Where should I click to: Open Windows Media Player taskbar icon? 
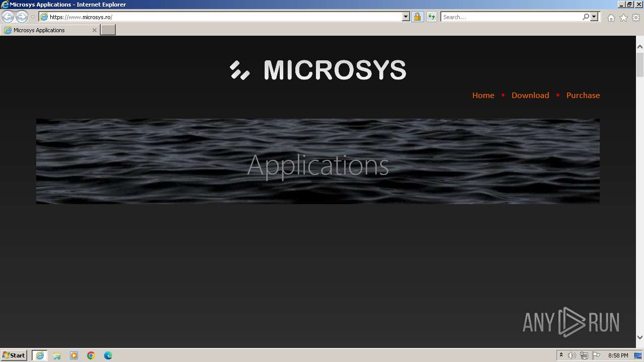pyautogui.click(x=74, y=355)
